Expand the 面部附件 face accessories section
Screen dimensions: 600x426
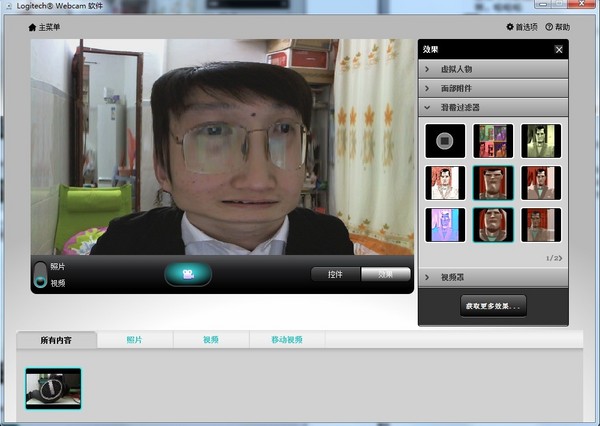[493, 88]
